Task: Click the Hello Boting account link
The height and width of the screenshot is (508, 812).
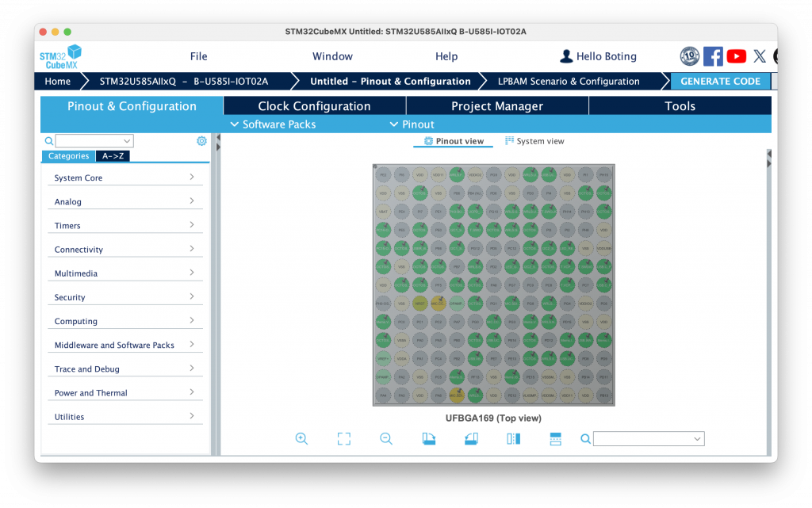Action: (x=607, y=56)
